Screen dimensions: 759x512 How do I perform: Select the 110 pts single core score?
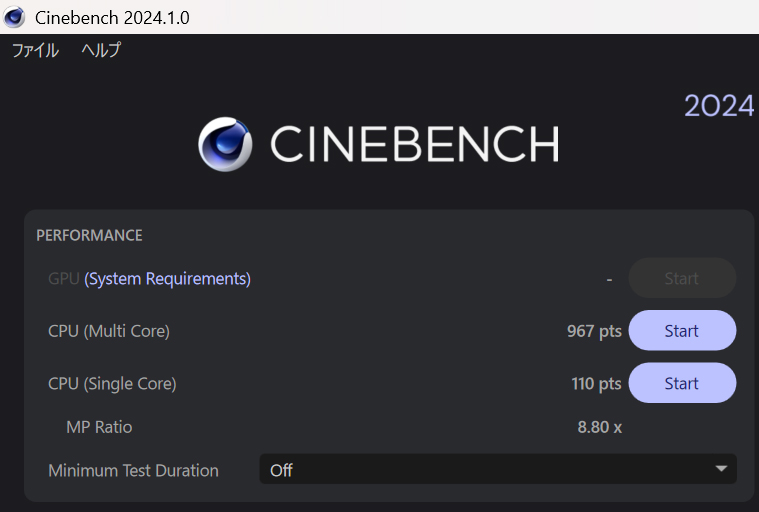click(596, 384)
